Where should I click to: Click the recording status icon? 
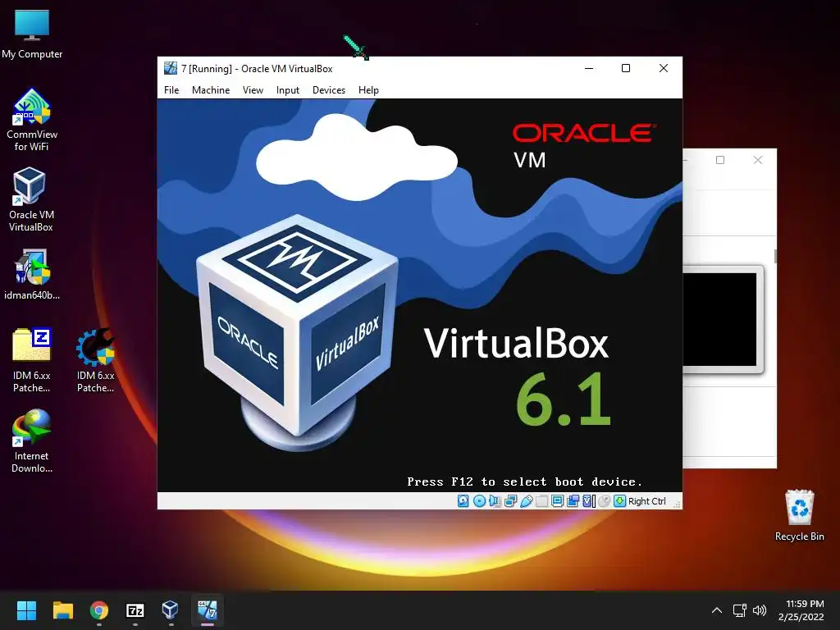(573, 501)
